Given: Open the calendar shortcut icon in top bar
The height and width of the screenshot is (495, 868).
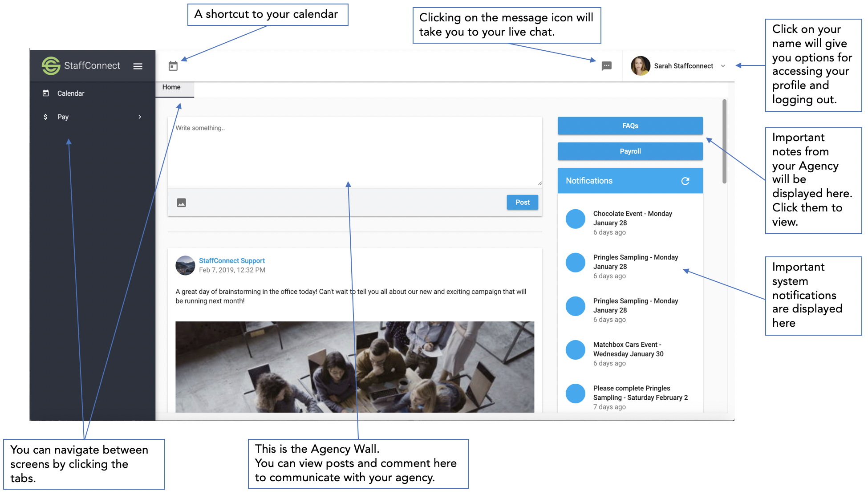Looking at the screenshot, I should pyautogui.click(x=173, y=66).
